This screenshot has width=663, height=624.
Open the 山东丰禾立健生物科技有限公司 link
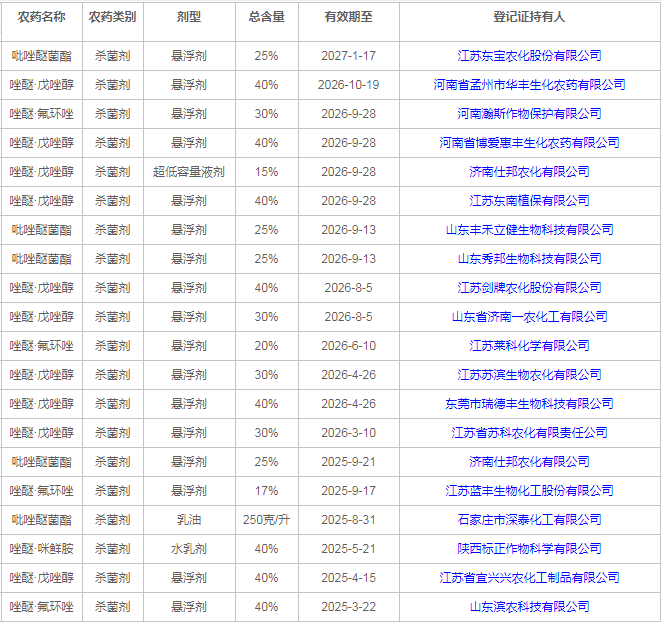[529, 230]
